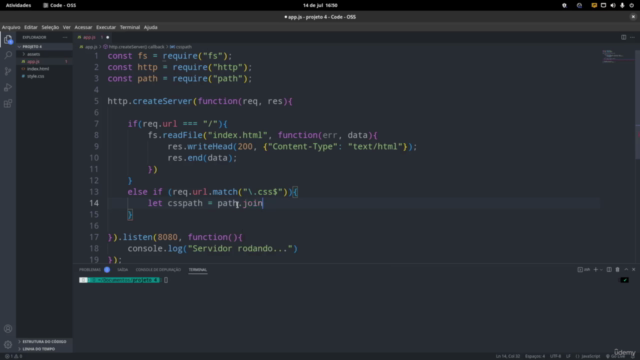This screenshot has width=640, height=360.
Task: Open index.html in the file explorer
Action: (44, 69)
